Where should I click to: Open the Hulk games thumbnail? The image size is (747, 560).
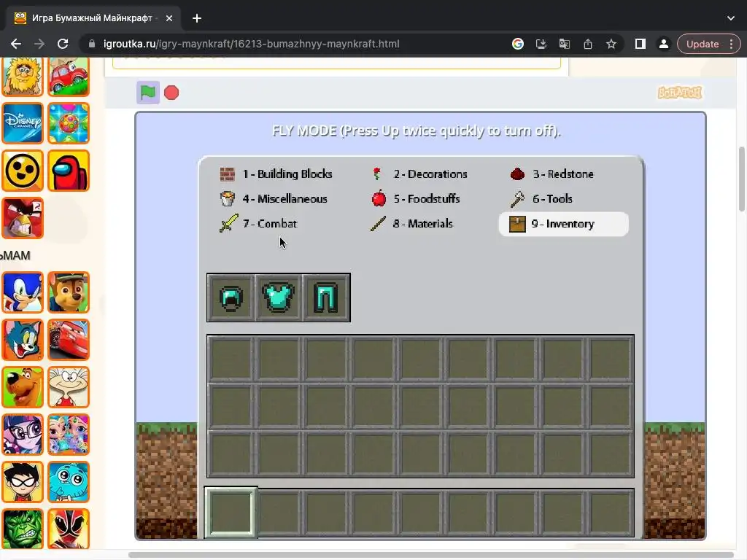tap(23, 529)
